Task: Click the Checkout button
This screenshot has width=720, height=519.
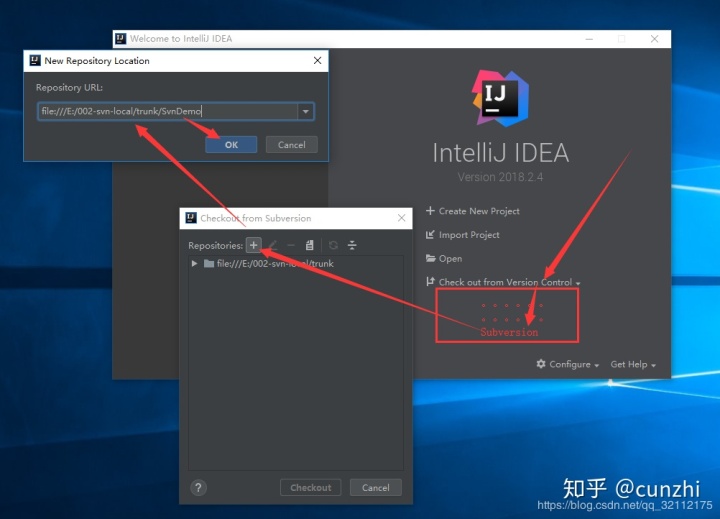Action: 310,487
